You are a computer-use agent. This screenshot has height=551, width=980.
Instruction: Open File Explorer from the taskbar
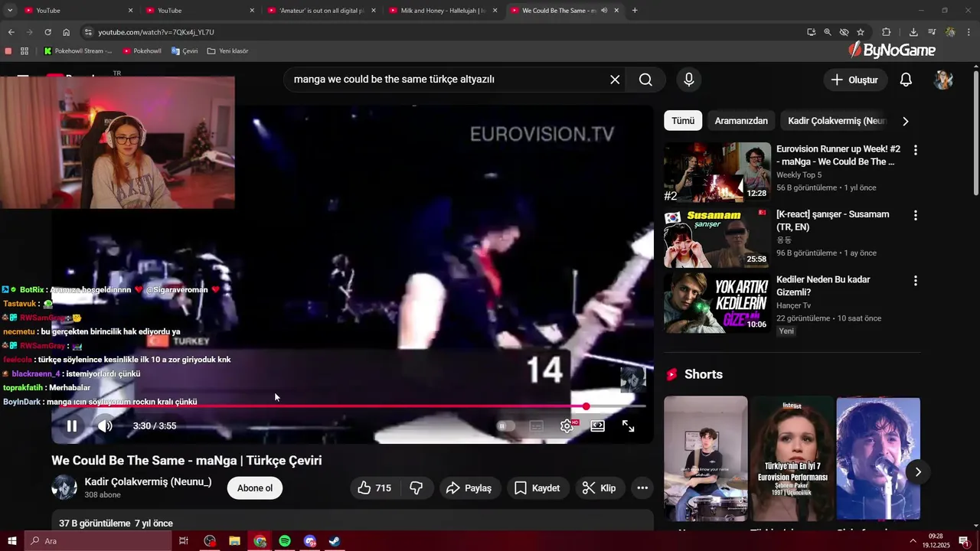point(235,541)
